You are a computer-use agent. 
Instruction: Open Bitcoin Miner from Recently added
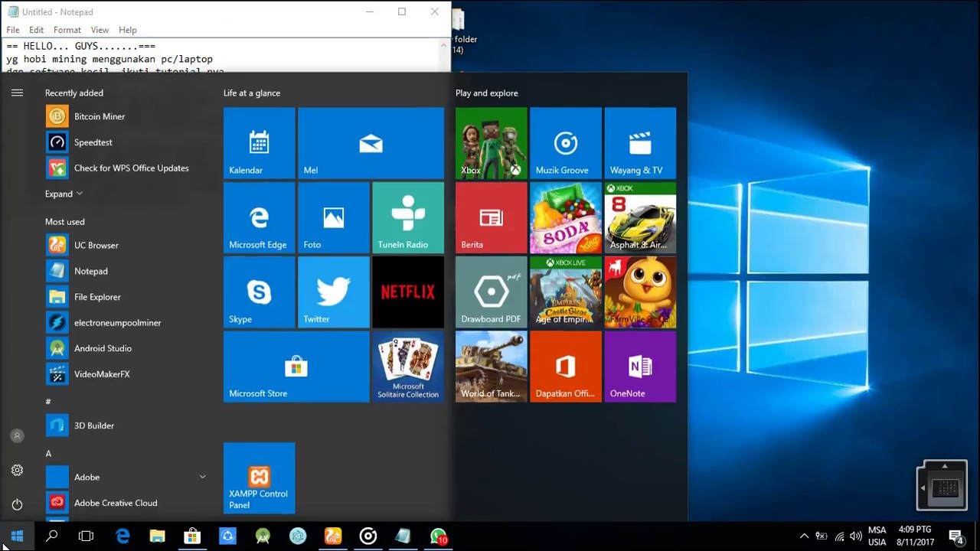[126, 116]
